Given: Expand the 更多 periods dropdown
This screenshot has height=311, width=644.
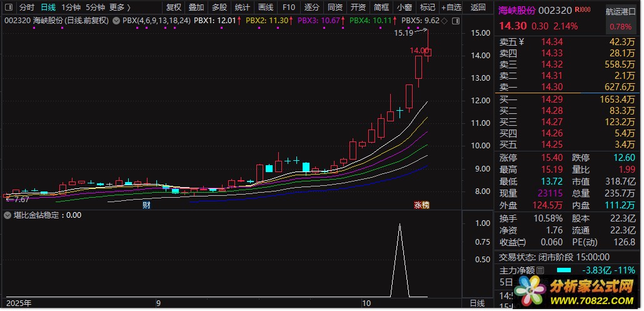Looking at the screenshot, I should (x=119, y=8).
